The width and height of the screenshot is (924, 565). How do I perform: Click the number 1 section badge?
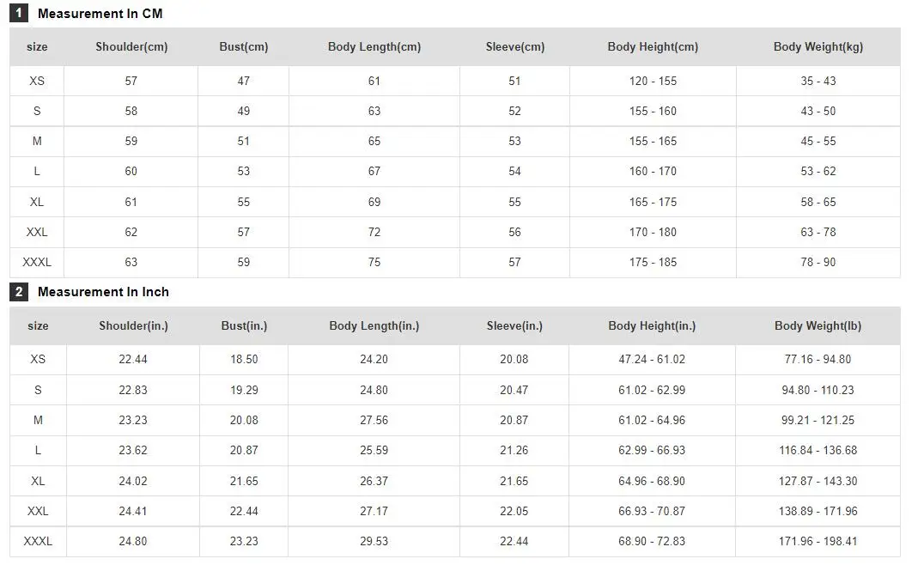point(19,13)
